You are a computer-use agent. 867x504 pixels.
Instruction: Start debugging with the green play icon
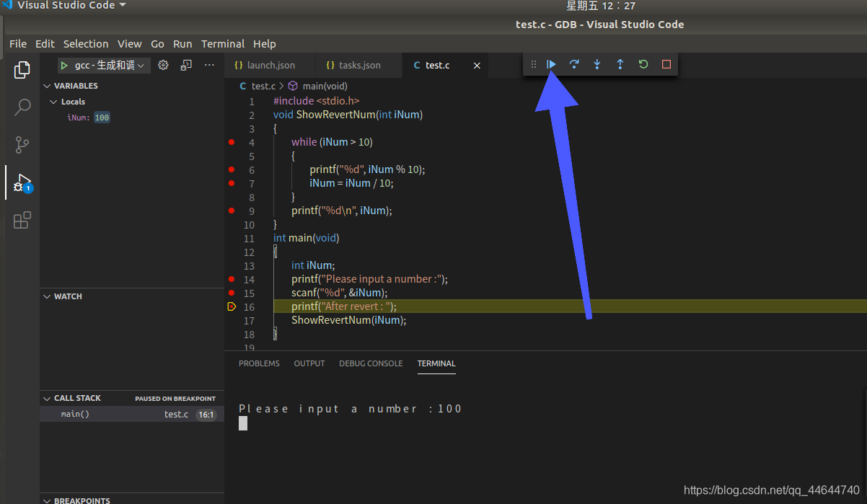[x=64, y=65]
